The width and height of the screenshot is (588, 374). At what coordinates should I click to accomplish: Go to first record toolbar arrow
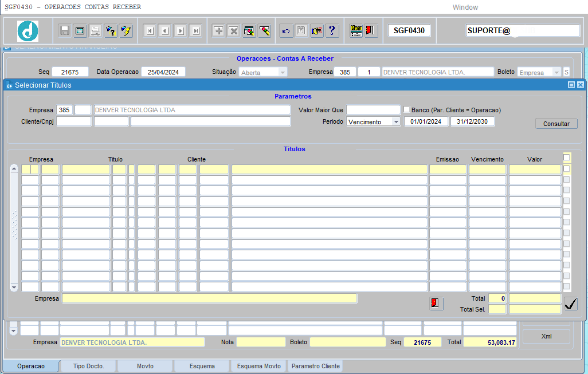click(150, 31)
